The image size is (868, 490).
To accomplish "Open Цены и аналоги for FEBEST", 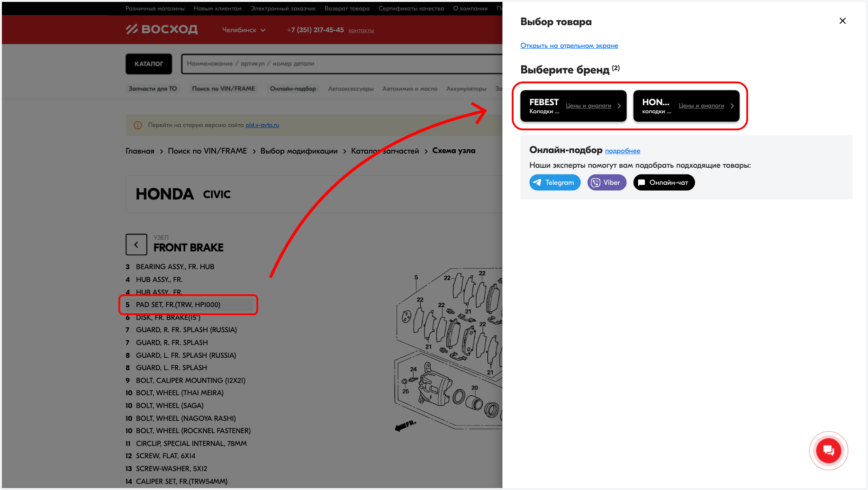I will point(588,106).
